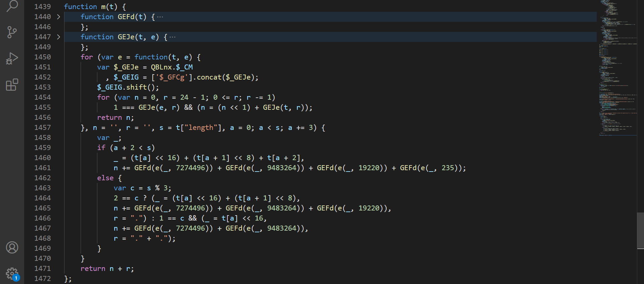Screen dimensions: 644x284
Task: Click the number 235 on line 1461
Action: tap(448, 168)
